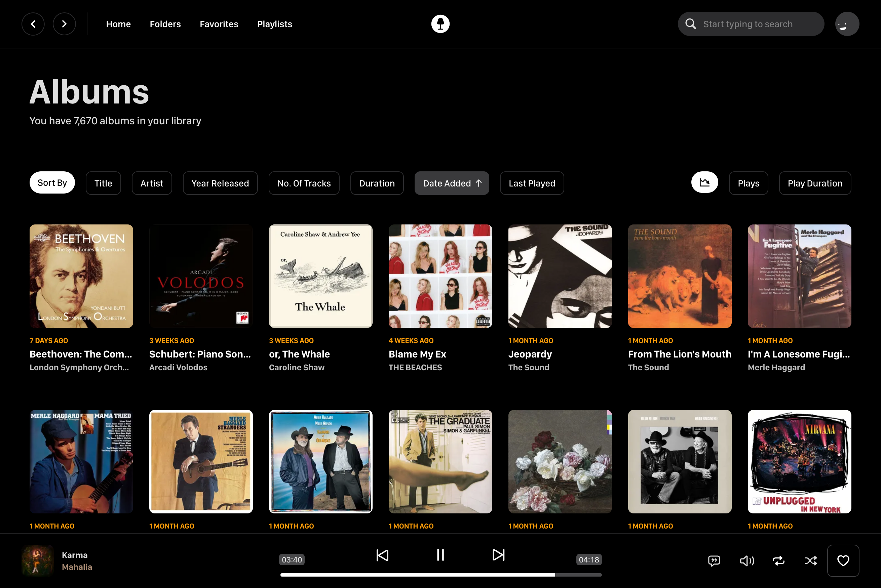Open the Willie Nelson duo album cover
The width and height of the screenshot is (881, 588).
680,462
